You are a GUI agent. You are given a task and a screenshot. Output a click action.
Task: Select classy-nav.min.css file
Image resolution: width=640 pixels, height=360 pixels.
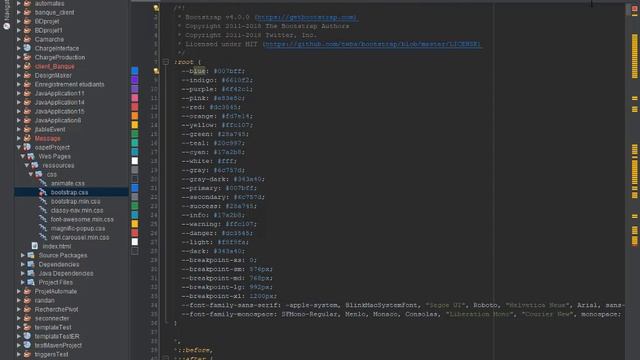point(77,210)
